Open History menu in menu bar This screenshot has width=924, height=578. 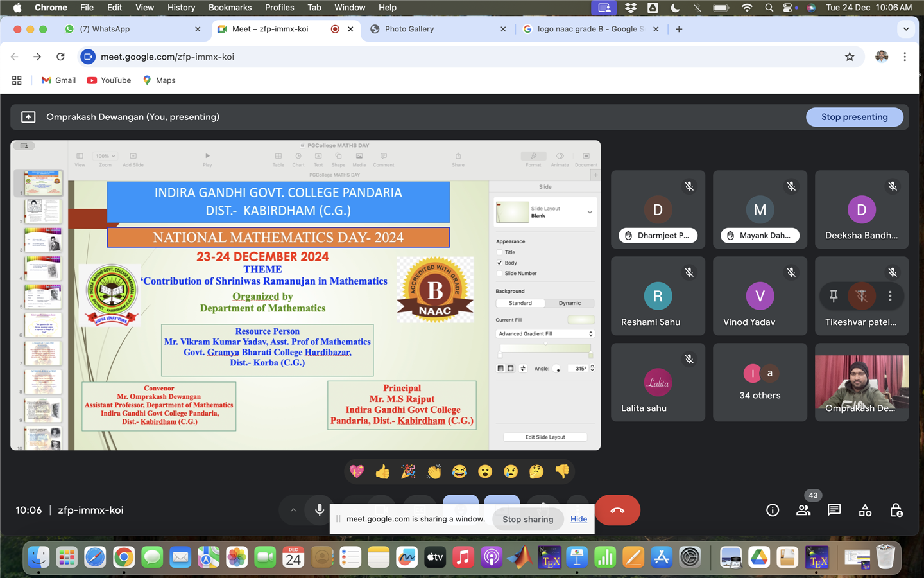click(181, 8)
